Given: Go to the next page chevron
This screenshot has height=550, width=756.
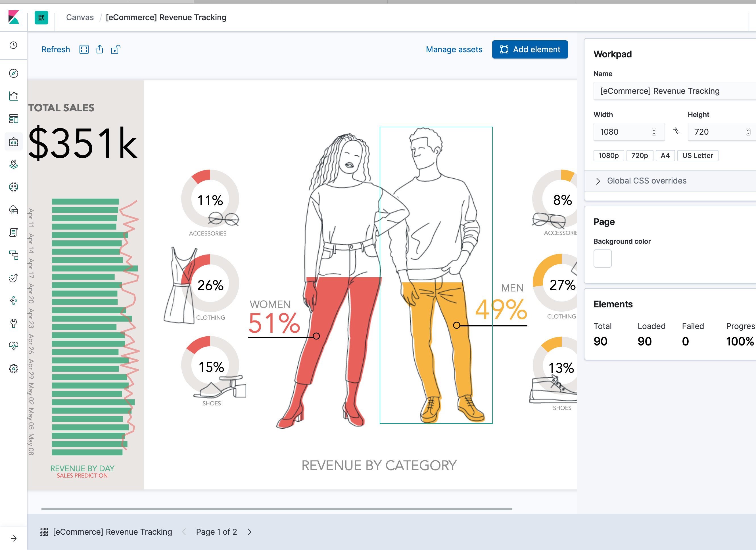Looking at the screenshot, I should click(x=249, y=532).
